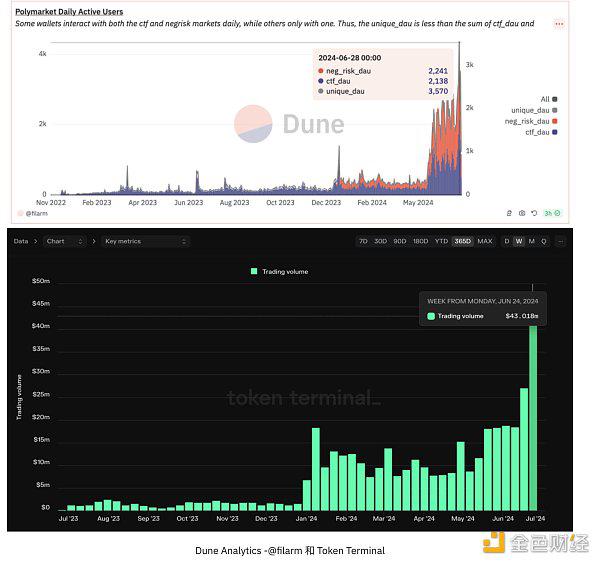This screenshot has width=600, height=564.
Task: Switch to the YTD time range
Action: (x=441, y=241)
